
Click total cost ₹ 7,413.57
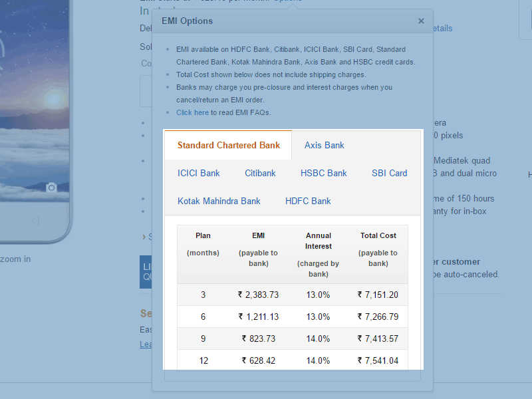(x=378, y=338)
